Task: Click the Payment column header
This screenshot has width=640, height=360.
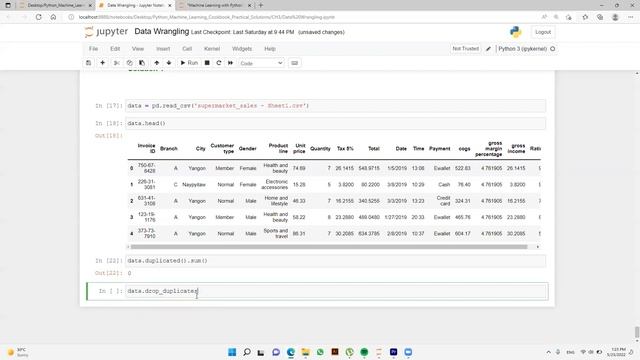Action: coord(439,149)
